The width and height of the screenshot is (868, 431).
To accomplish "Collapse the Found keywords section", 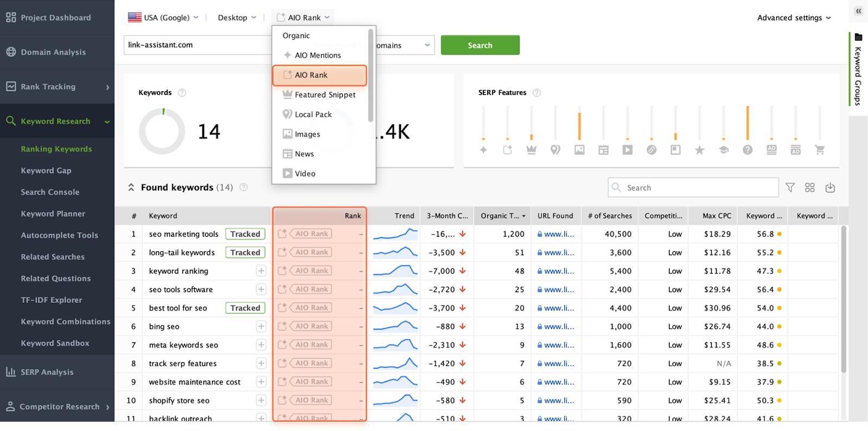I will [131, 187].
